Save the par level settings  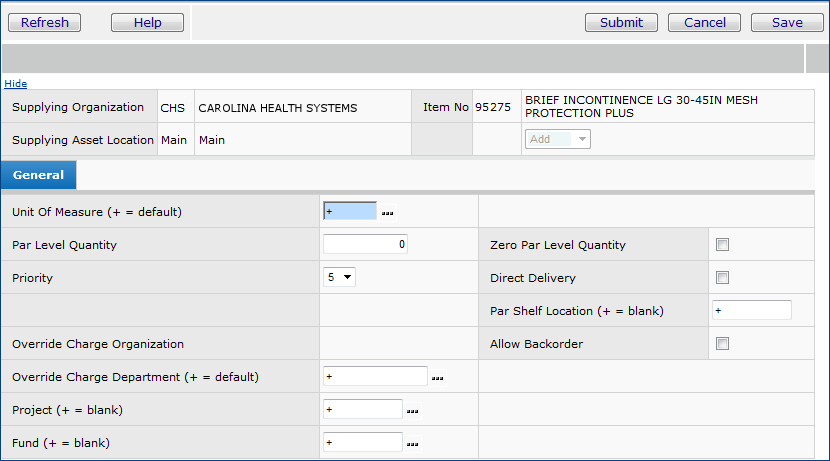[787, 22]
